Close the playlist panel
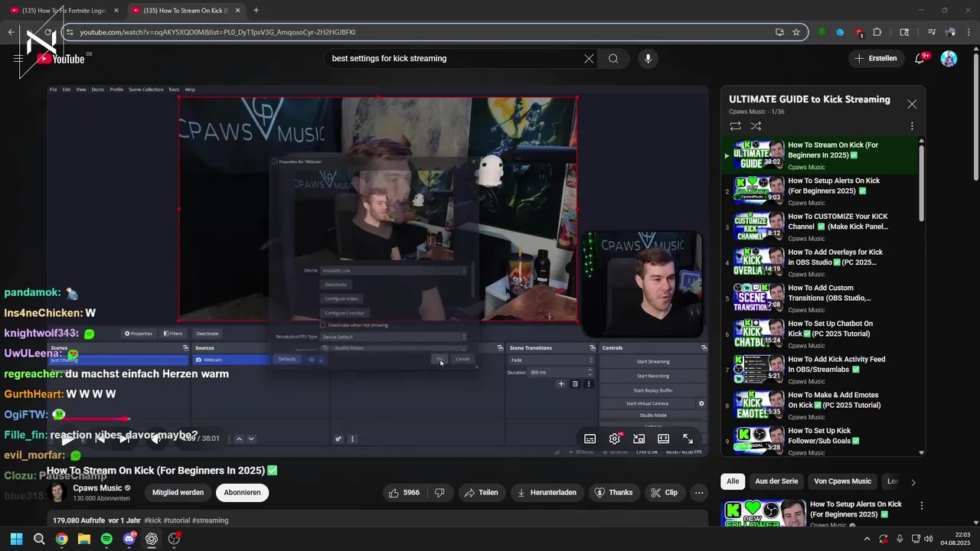This screenshot has height=551, width=980. pos(912,104)
